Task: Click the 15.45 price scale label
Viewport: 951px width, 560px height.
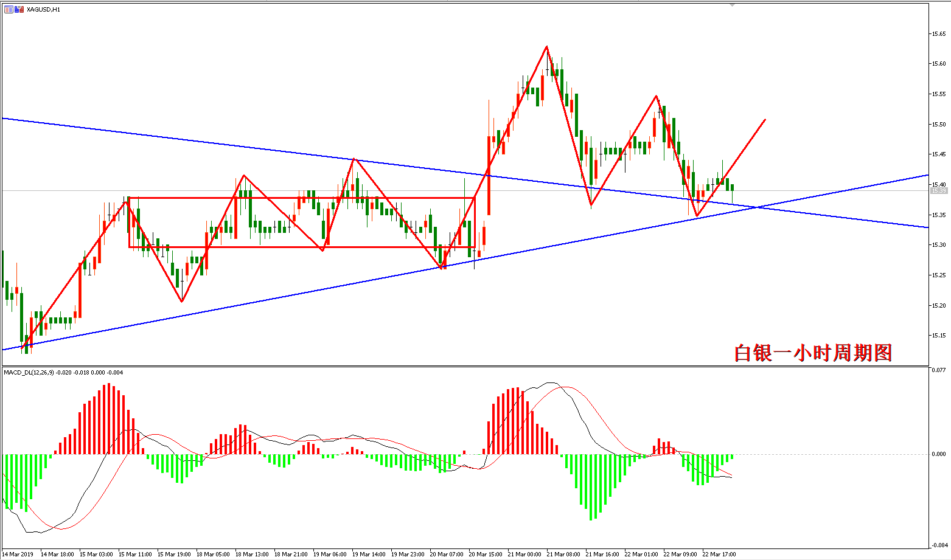Action: point(939,154)
